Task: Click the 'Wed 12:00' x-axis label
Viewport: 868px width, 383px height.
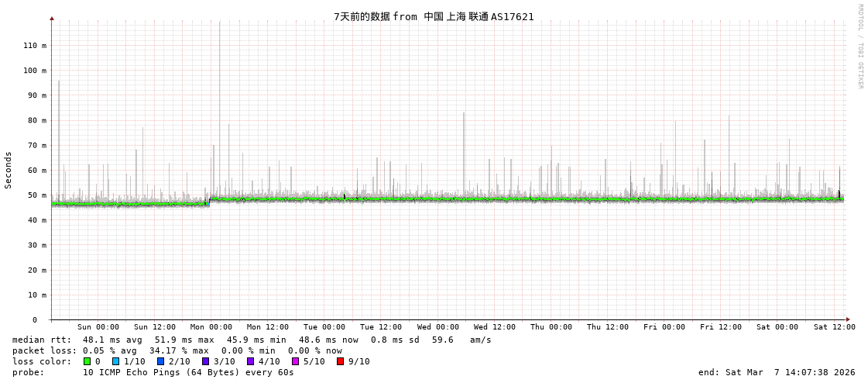Action: [495, 327]
